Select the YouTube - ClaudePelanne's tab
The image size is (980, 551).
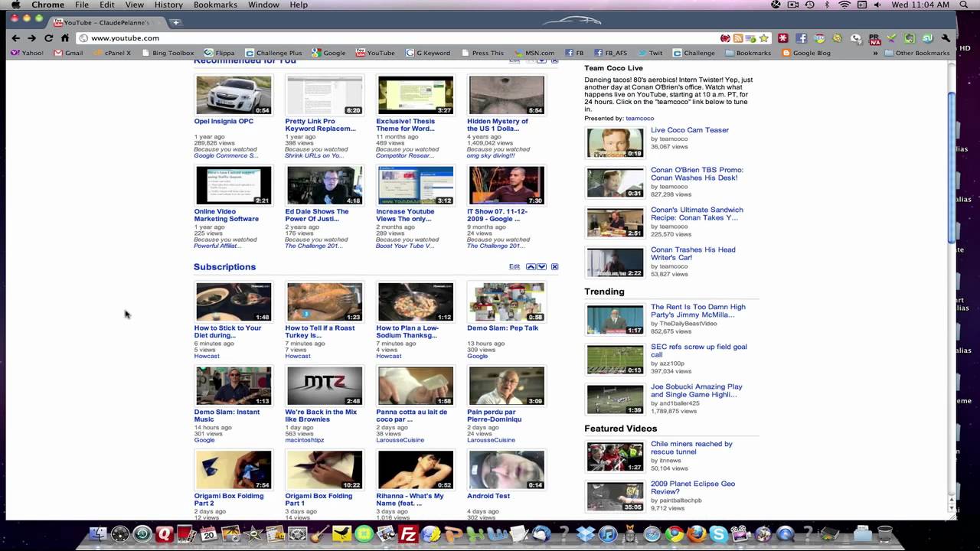[106, 22]
